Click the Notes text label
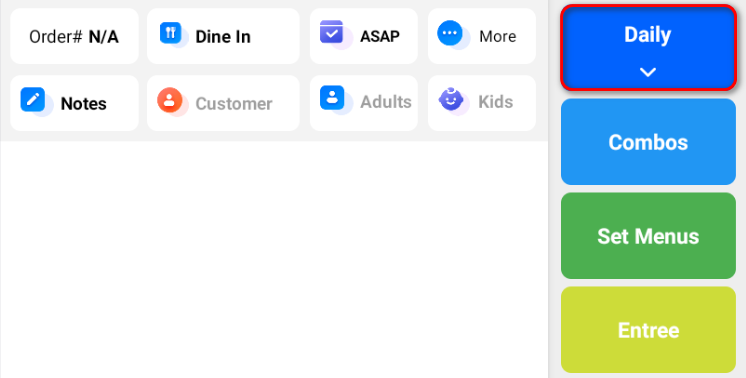The width and height of the screenshot is (746, 378). (84, 104)
